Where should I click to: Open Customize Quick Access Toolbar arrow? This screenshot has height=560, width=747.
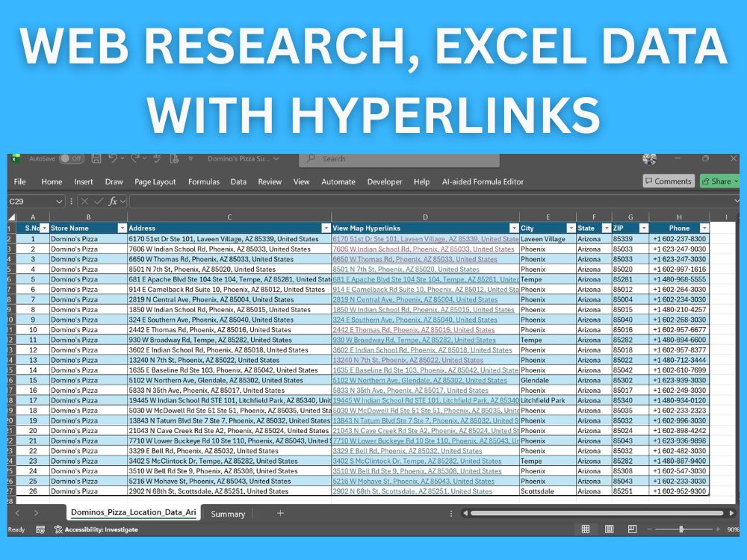click(x=190, y=158)
